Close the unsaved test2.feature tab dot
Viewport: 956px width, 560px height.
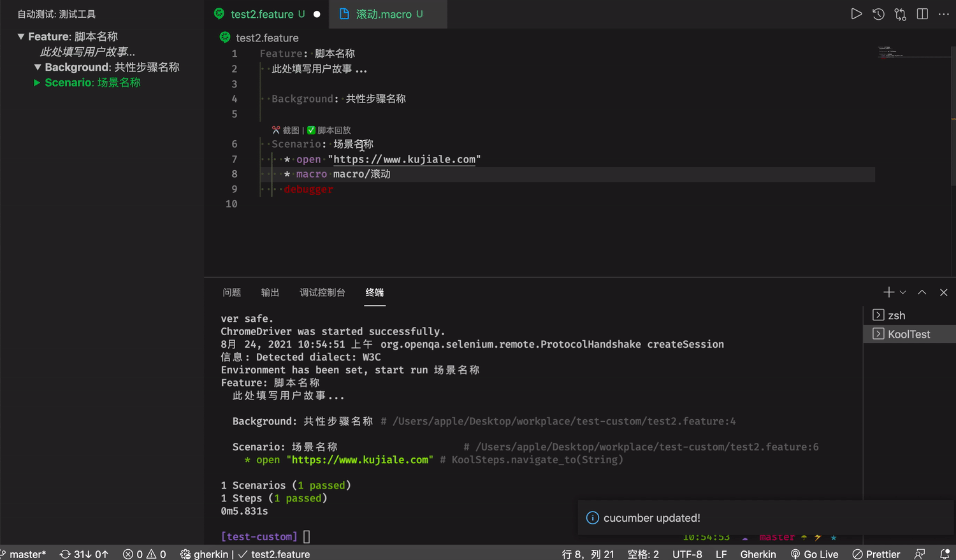click(x=317, y=14)
